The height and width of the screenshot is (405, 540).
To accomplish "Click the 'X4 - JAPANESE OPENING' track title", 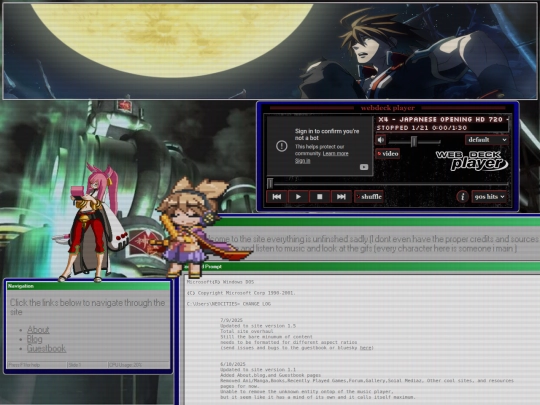I will pyautogui.click(x=443, y=120).
